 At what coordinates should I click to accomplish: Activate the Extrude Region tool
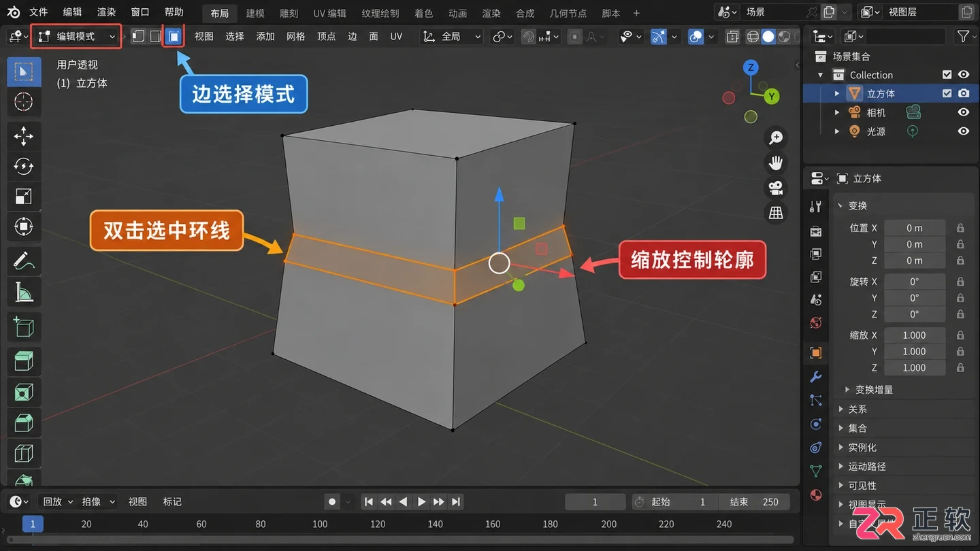tap(24, 361)
